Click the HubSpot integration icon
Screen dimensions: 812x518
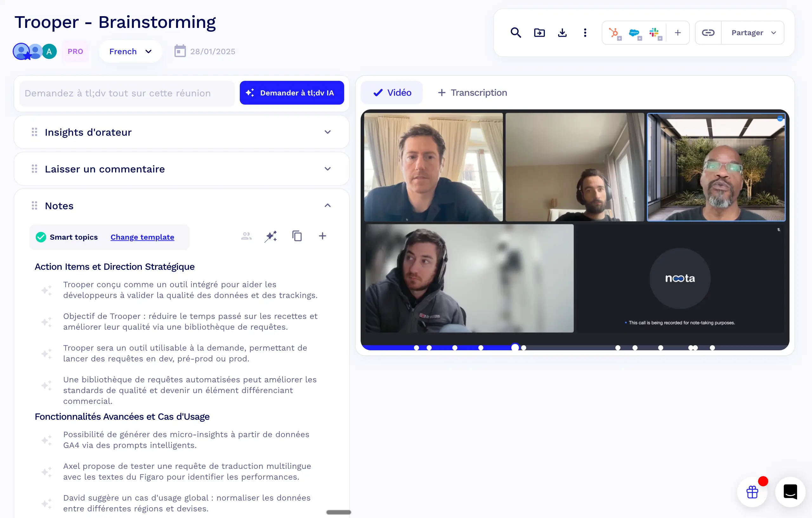(614, 33)
